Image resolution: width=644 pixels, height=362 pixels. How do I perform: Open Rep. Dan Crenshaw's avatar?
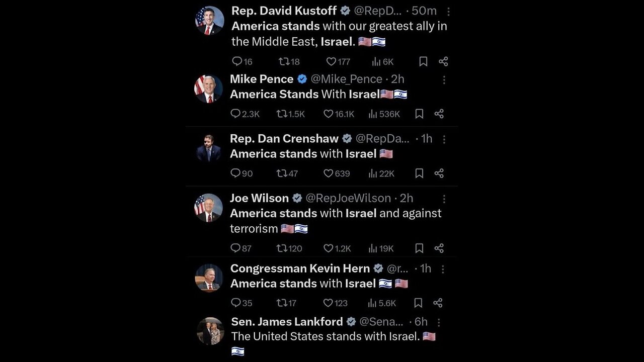pyautogui.click(x=208, y=148)
